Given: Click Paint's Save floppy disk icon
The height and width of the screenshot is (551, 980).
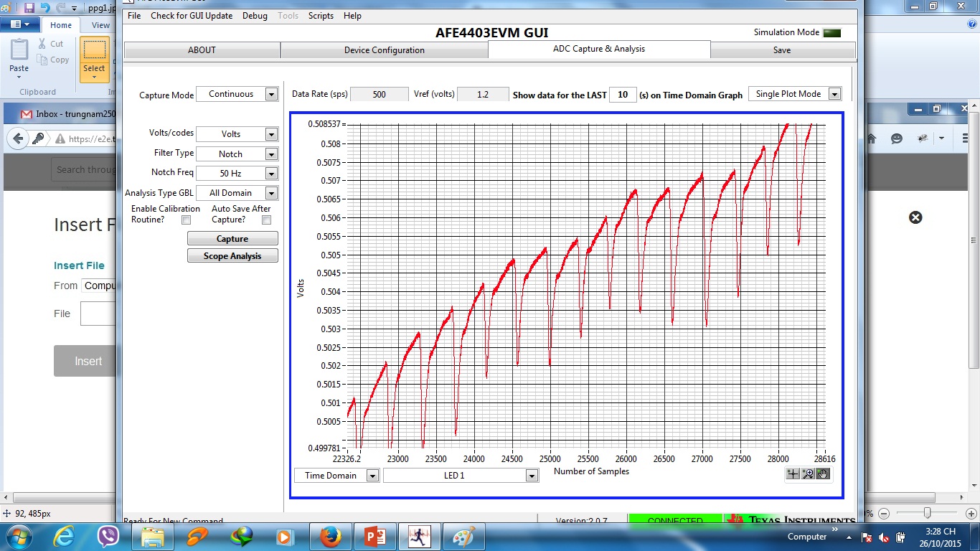Looking at the screenshot, I should click(29, 8).
